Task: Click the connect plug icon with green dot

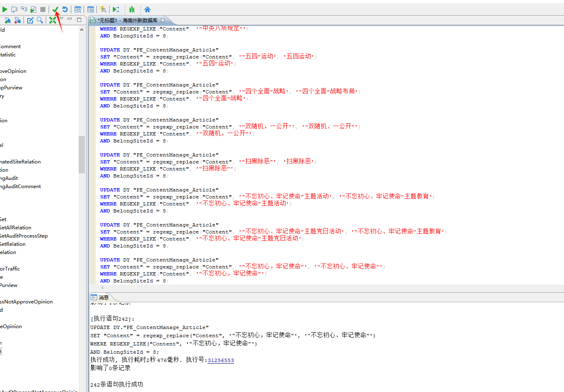Action: tap(7, 20)
